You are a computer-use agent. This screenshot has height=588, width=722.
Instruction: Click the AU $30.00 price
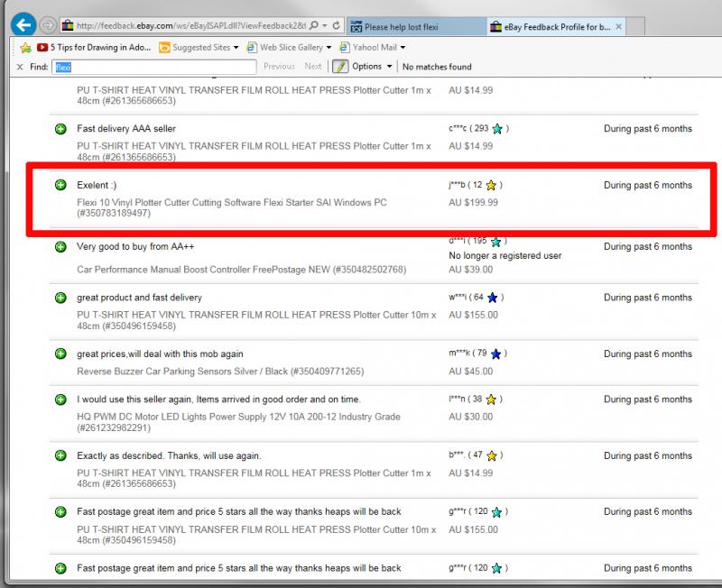click(x=470, y=417)
